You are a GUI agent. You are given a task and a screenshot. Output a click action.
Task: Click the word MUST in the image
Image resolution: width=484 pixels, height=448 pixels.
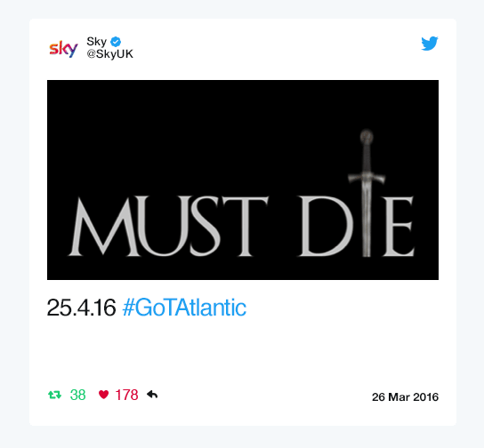(x=168, y=226)
